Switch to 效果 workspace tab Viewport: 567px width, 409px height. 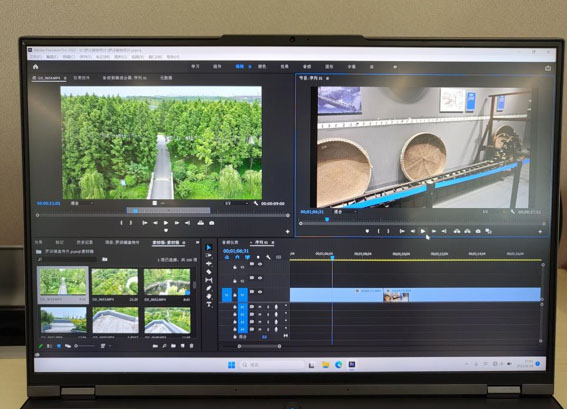click(x=285, y=67)
